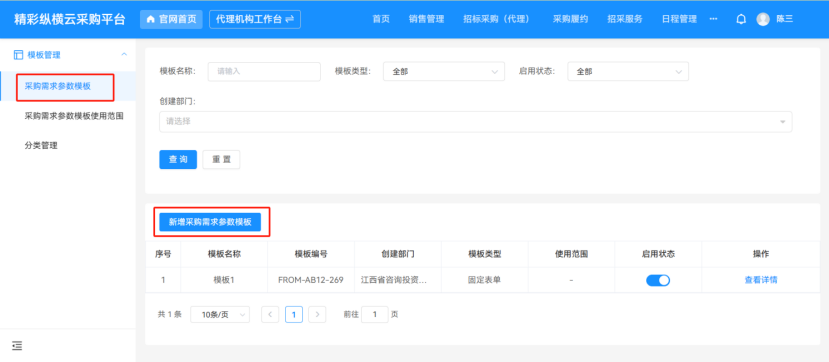Image resolution: width=829 pixels, height=362 pixels.
Task: Collapse the 模板管理 menu chevron
Action: coord(124,54)
